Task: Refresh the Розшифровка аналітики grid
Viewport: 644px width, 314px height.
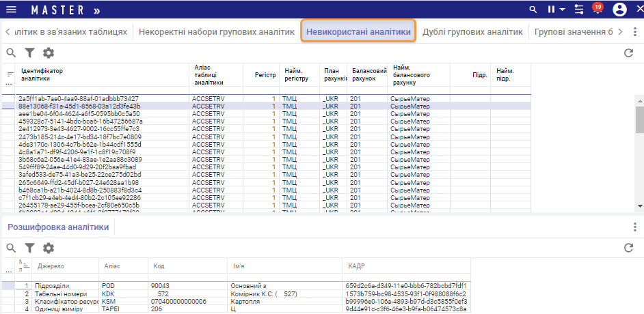Action: click(628, 248)
